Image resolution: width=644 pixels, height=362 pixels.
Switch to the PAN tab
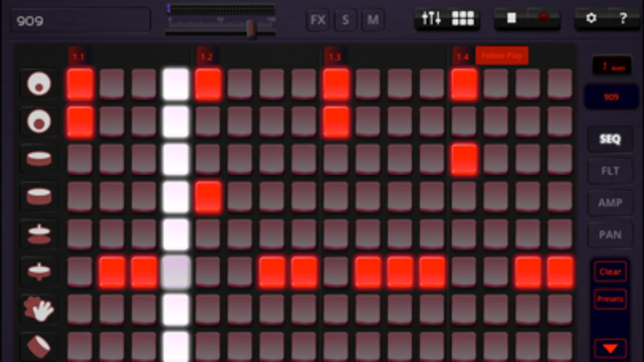pyautogui.click(x=610, y=234)
